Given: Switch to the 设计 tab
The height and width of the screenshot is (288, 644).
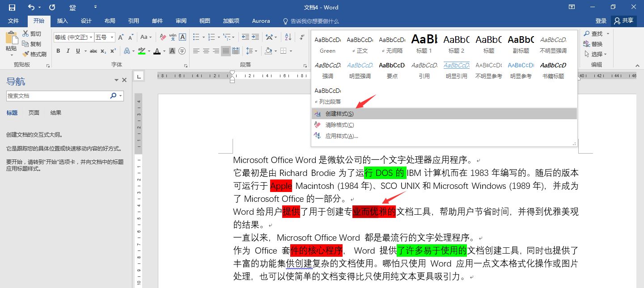Looking at the screenshot, I should (x=86, y=21).
